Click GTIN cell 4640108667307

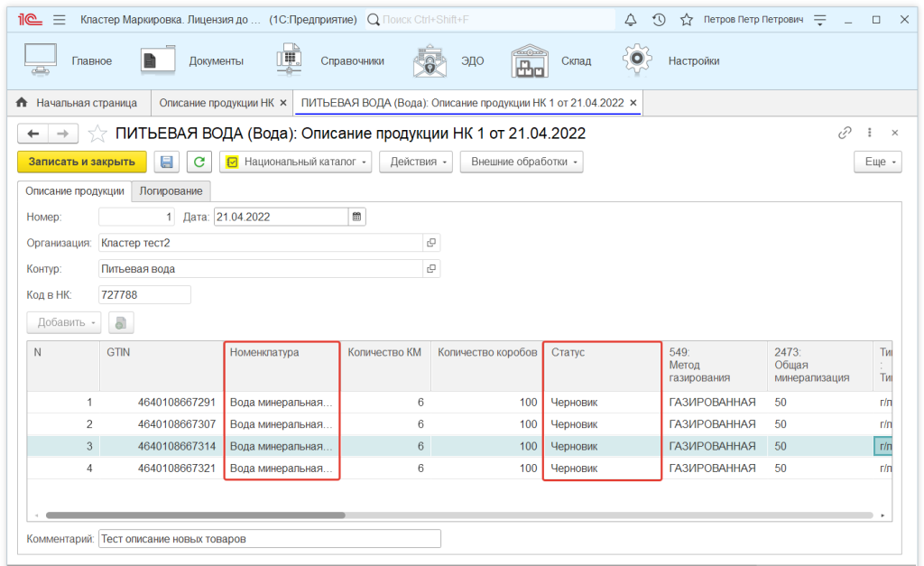pos(161,424)
